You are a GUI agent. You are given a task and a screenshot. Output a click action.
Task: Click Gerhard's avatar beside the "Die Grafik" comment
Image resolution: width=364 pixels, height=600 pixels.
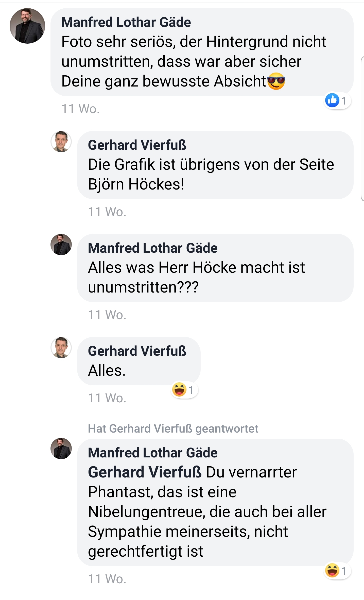61,142
